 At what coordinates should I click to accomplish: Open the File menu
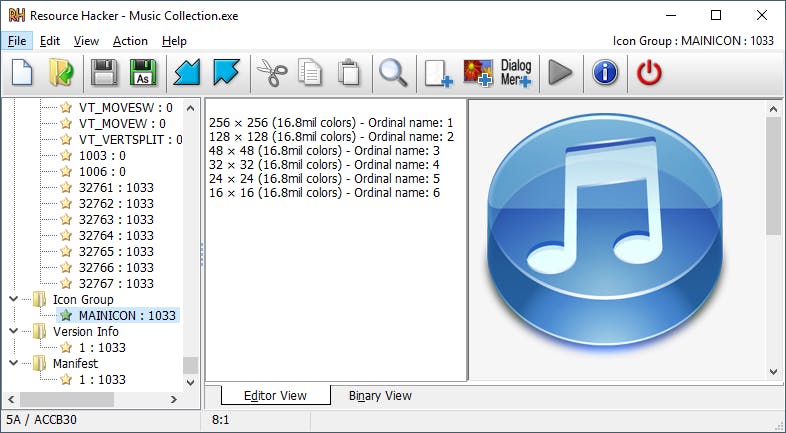(x=17, y=41)
